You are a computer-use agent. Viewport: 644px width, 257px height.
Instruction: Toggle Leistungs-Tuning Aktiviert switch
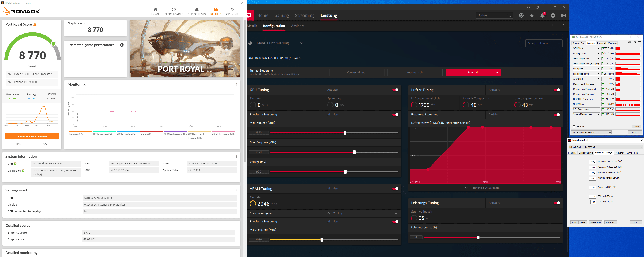point(557,203)
